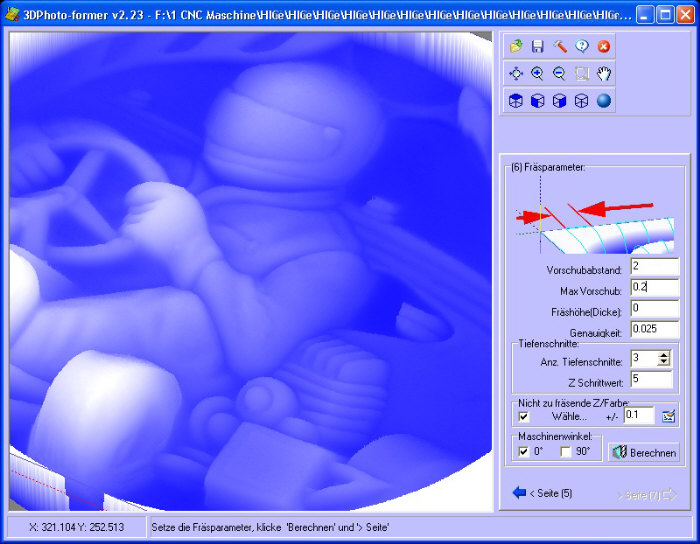Enable the 90° machine angle checkbox

coord(566,452)
